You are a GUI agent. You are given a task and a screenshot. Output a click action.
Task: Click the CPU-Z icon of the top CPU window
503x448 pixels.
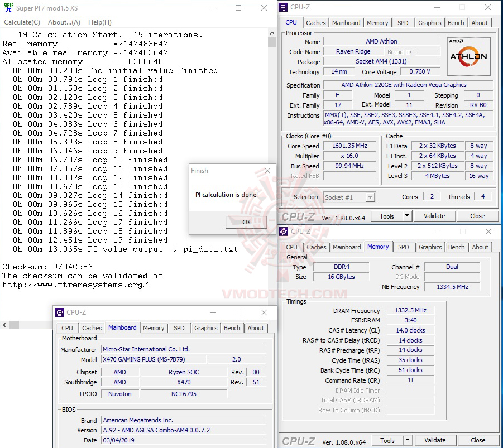[283, 7]
